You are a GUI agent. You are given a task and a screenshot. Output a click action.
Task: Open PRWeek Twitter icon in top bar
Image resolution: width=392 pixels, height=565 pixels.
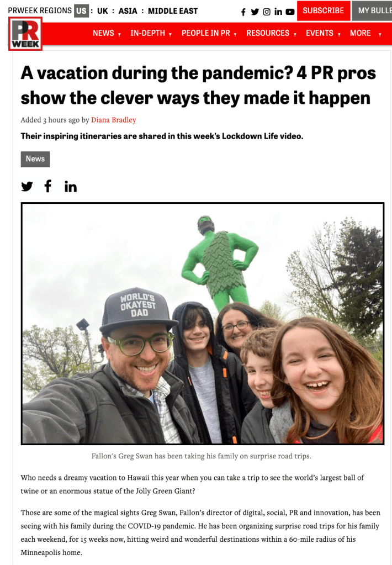tap(255, 12)
